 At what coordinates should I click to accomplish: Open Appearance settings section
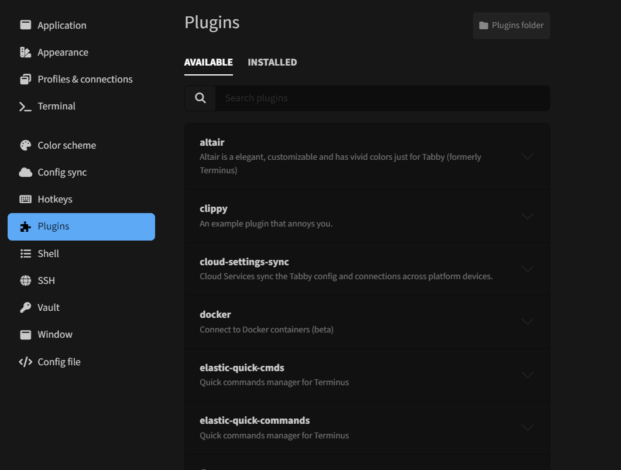(63, 52)
